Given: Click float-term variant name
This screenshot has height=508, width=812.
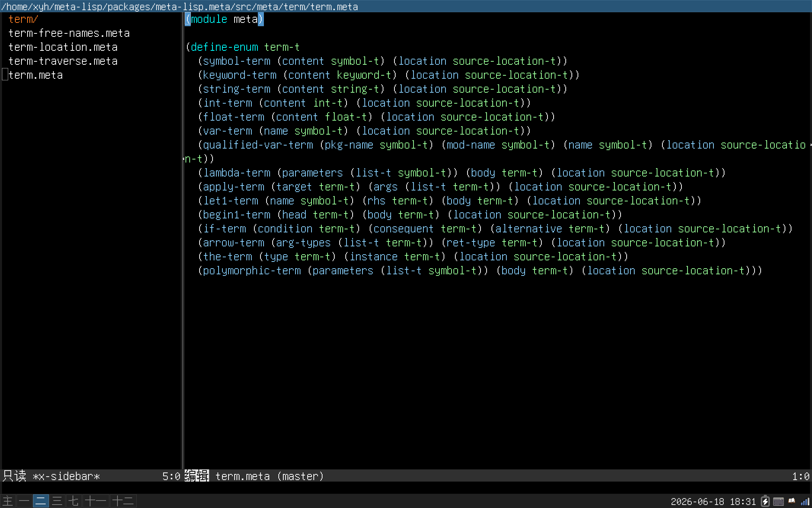Looking at the screenshot, I should [x=233, y=117].
